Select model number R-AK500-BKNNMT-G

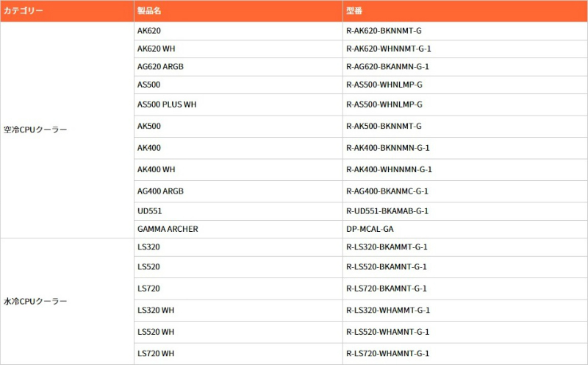[x=384, y=127]
